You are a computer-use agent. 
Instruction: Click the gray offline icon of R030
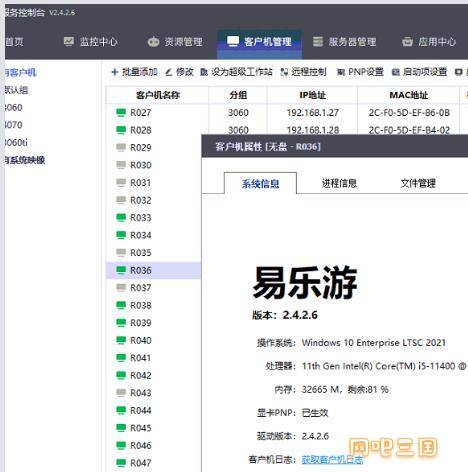point(121,165)
